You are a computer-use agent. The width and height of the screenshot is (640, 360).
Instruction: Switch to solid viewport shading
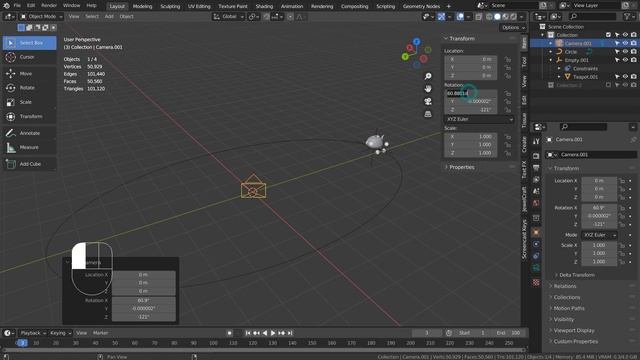click(497, 17)
